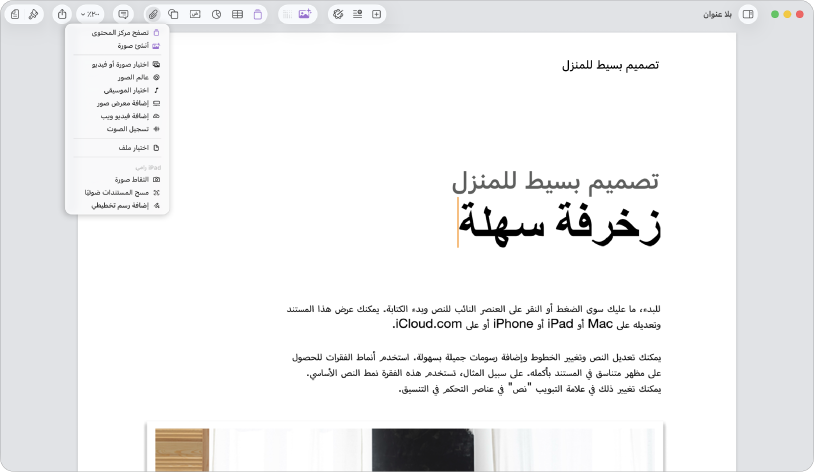Viewport: 814px width, 473px height.
Task: Open the zoom percentage dropdown
Action: [90, 15]
